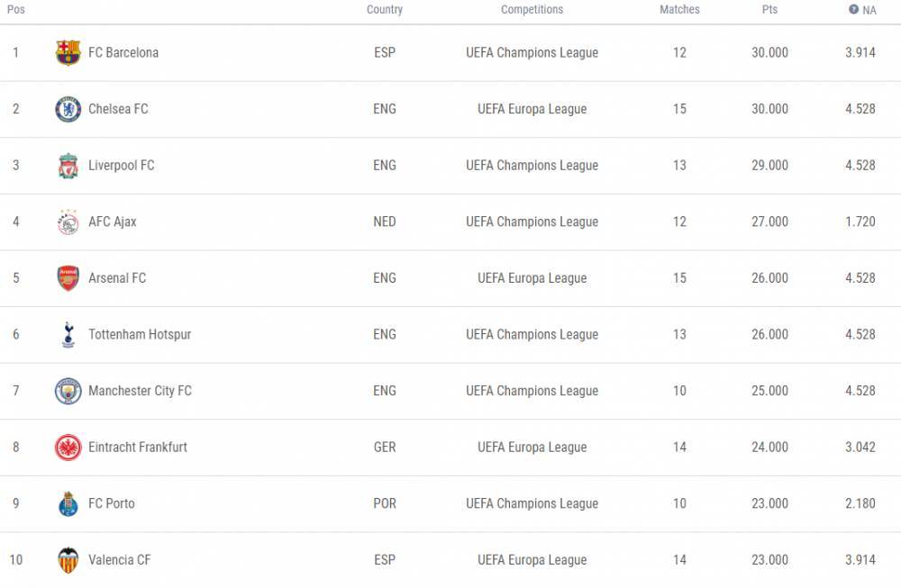Click the FC Porto crest icon

click(x=68, y=503)
